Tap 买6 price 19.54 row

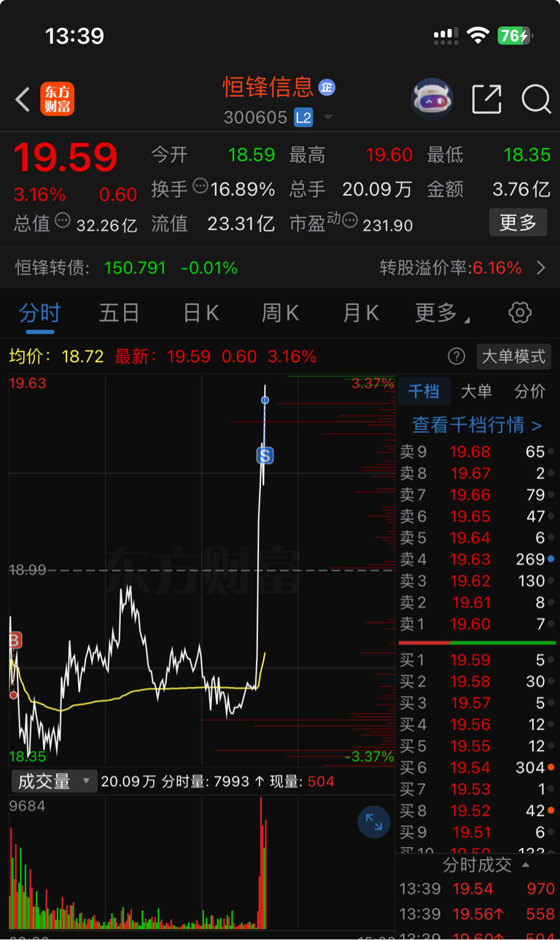[478, 768]
